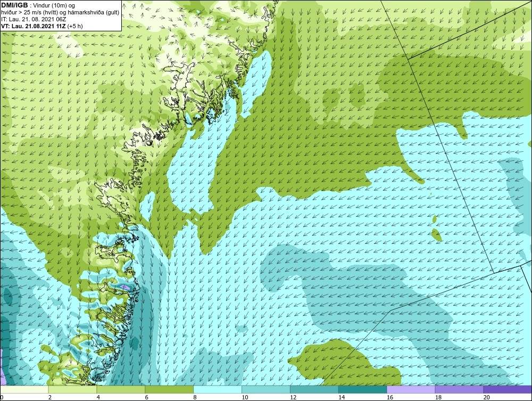The width and height of the screenshot is (532, 401).
Task: Click the "hviður > 25 m/s (hvítt)" legend line
Action: click(x=60, y=13)
